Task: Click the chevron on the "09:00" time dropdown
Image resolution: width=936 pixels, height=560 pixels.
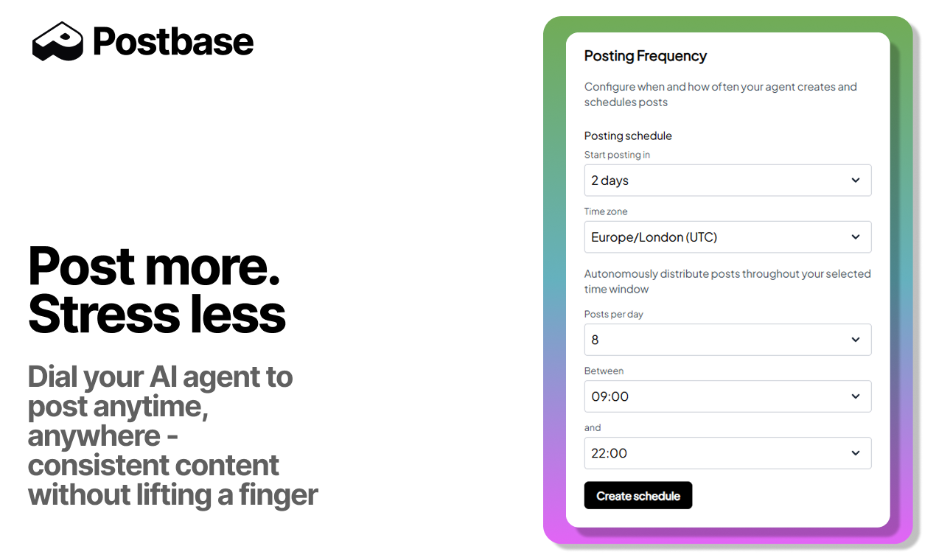Action: click(x=855, y=396)
